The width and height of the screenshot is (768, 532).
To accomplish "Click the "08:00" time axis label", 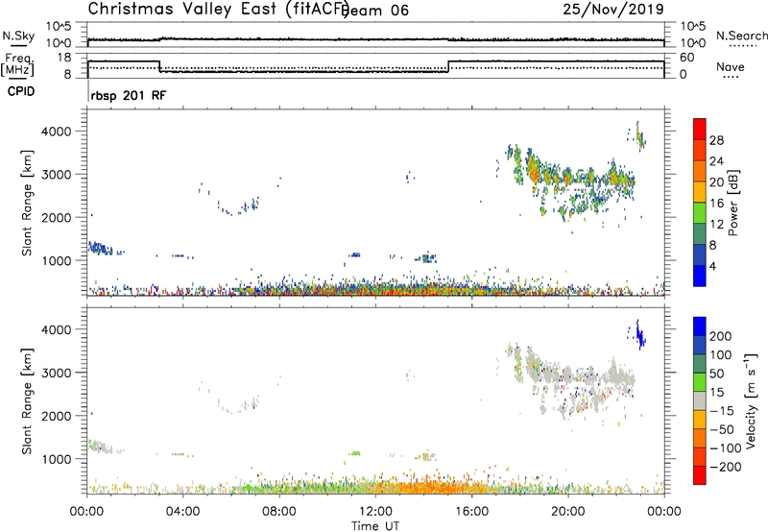I will point(279,512).
